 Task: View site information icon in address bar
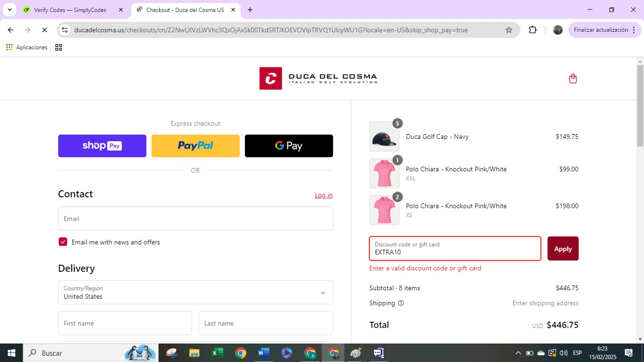tap(65, 30)
